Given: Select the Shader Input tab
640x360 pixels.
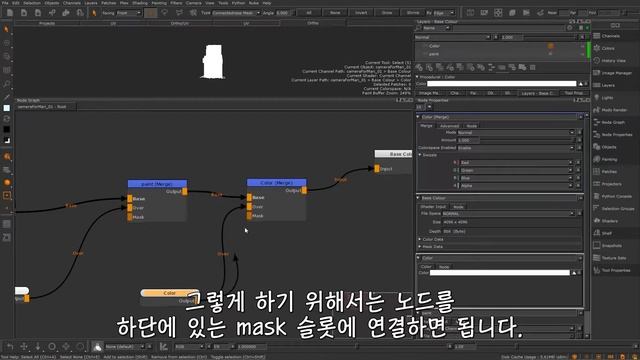Looking at the screenshot, I should (x=433, y=207).
